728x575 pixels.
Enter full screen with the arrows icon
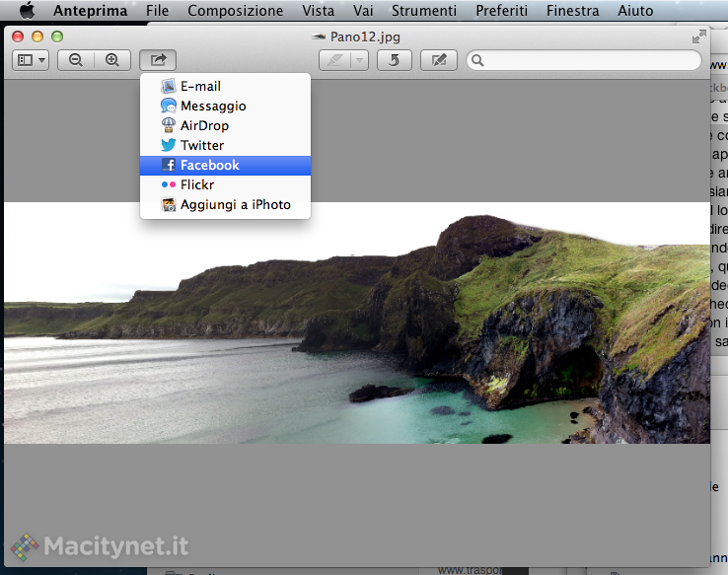click(x=698, y=36)
